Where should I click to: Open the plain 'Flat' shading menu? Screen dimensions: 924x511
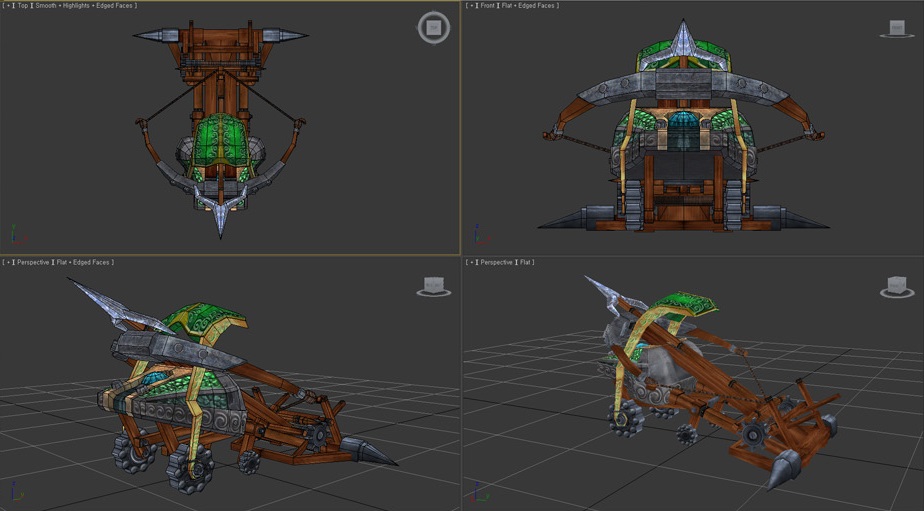click(525, 262)
